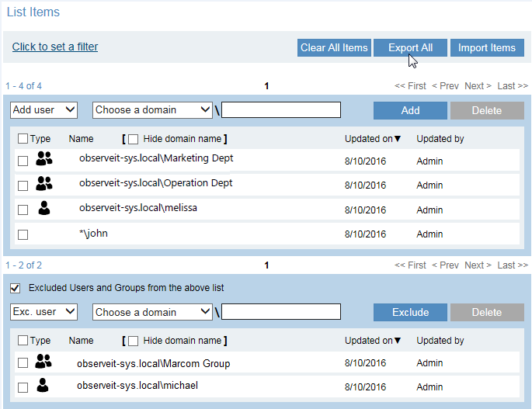Go to Prev page of upper list

445,86
